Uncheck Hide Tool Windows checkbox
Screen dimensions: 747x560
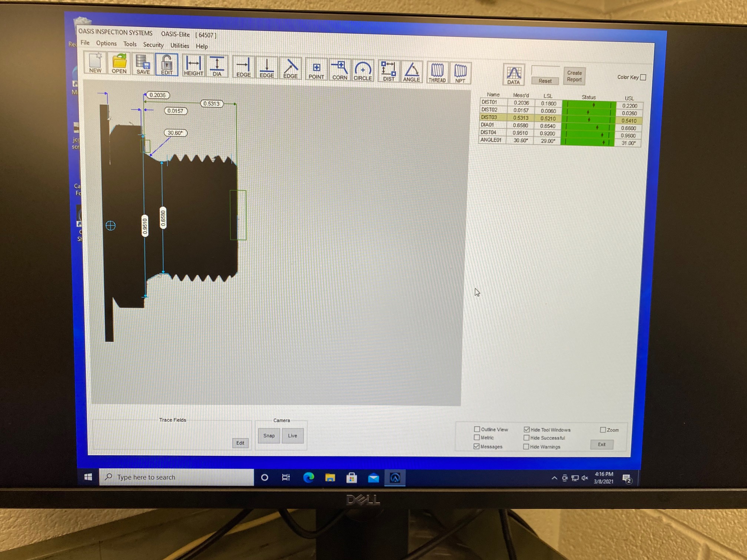coord(527,429)
